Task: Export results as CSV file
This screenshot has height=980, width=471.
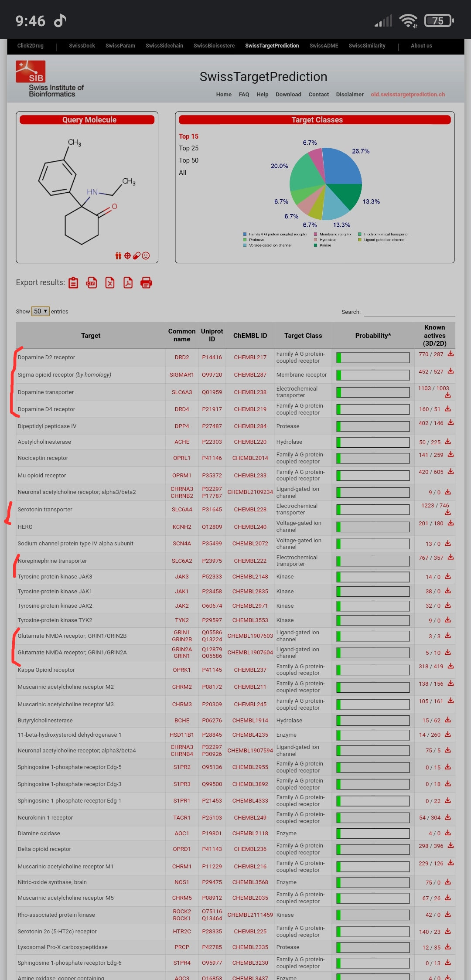Action: 92,283
